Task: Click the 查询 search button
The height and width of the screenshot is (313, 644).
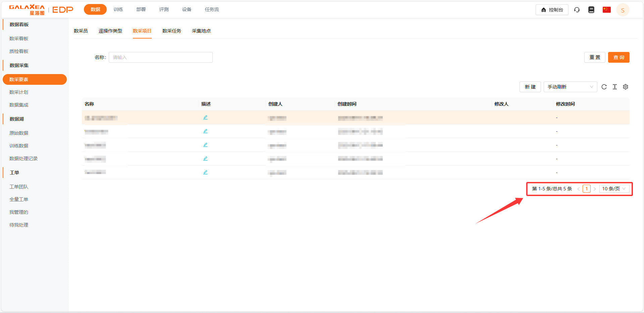Action: 618,57
